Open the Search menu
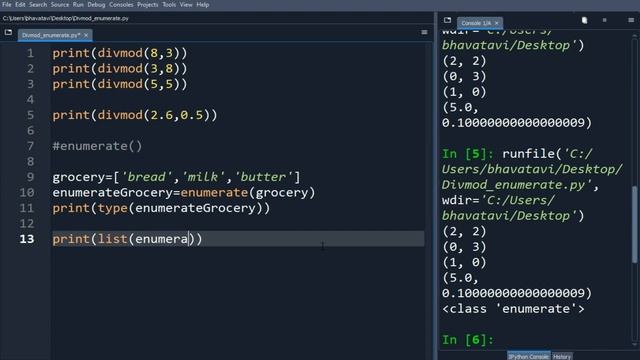 click(38, 4)
